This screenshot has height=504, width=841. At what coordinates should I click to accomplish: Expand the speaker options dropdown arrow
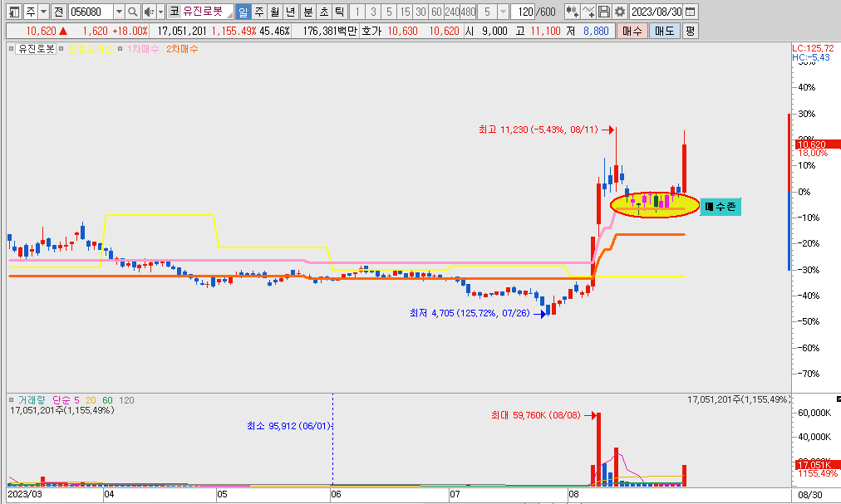click(x=160, y=12)
